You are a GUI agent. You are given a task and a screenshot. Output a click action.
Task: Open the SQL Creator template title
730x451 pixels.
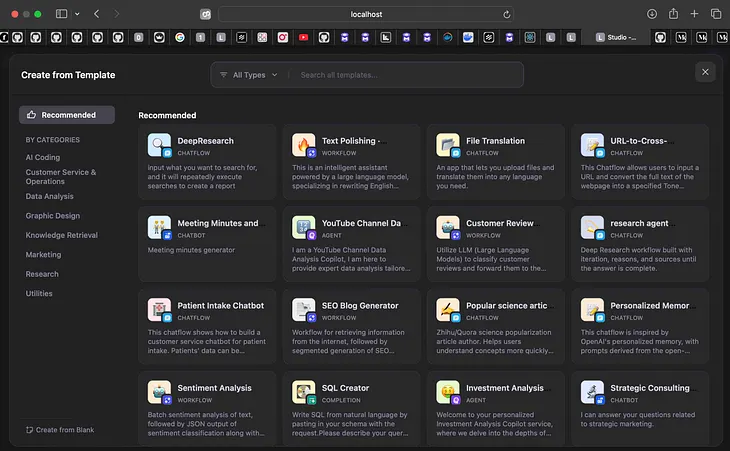point(345,388)
